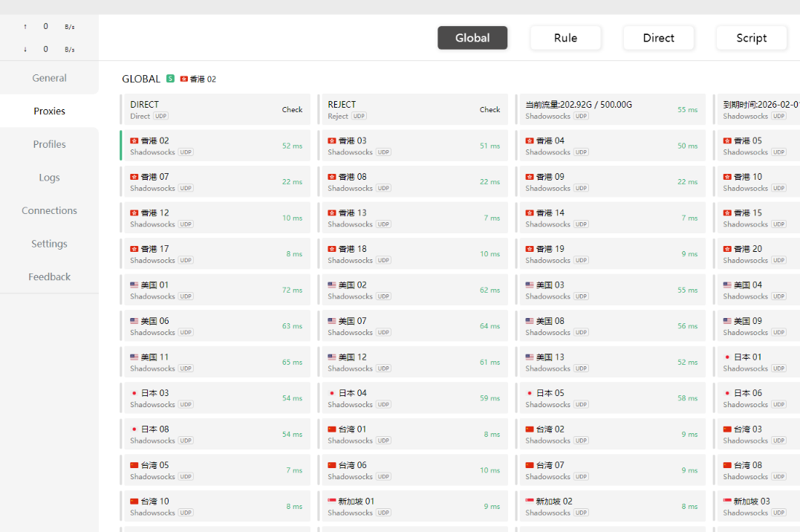This screenshot has height=532, width=800.
Task: Retest the 52 ms latency on 香港 02
Action: coord(292,146)
